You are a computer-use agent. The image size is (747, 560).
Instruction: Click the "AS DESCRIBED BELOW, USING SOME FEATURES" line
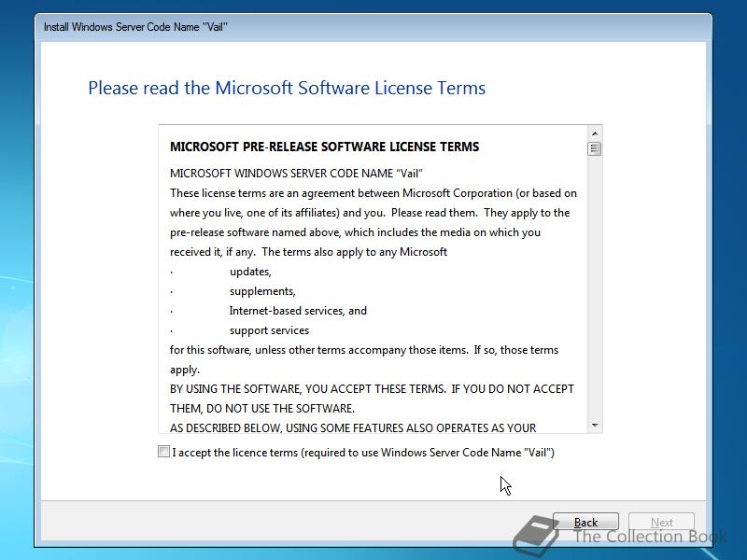tap(353, 427)
